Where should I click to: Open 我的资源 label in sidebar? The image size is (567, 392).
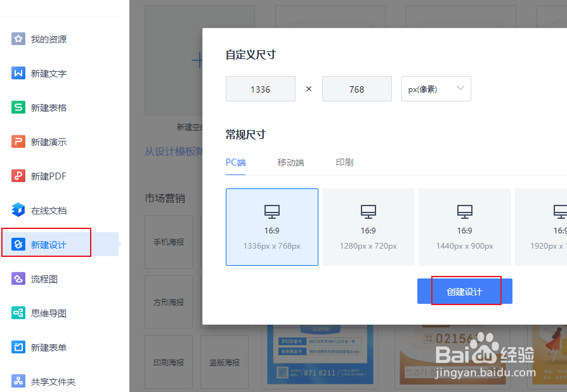point(49,39)
